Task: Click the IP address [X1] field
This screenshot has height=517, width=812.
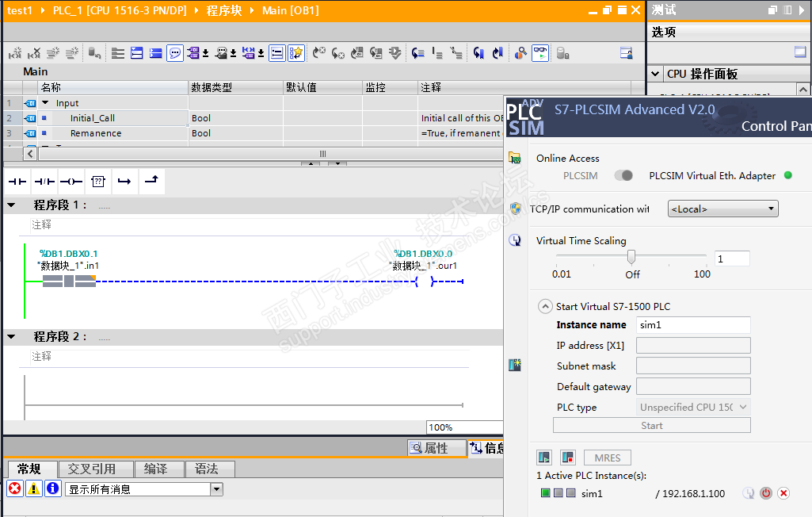Action: pos(693,346)
